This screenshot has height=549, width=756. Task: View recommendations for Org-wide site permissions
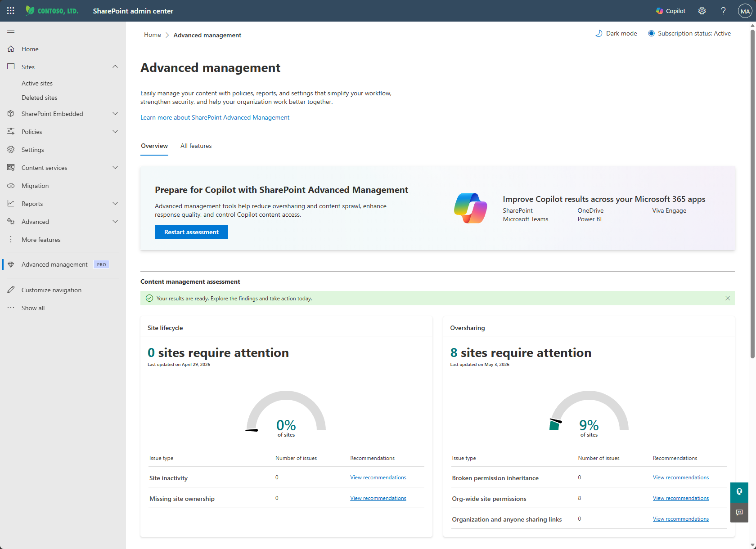tap(681, 498)
